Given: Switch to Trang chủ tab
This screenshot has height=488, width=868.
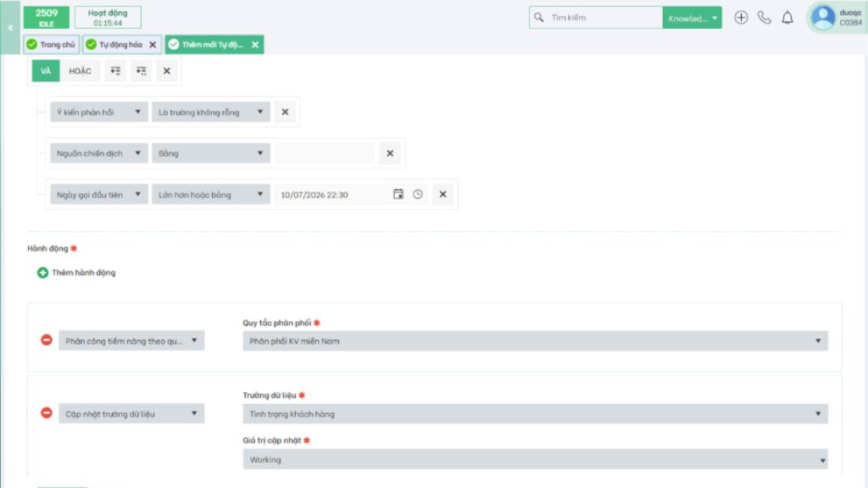Looking at the screenshot, I should coord(51,44).
